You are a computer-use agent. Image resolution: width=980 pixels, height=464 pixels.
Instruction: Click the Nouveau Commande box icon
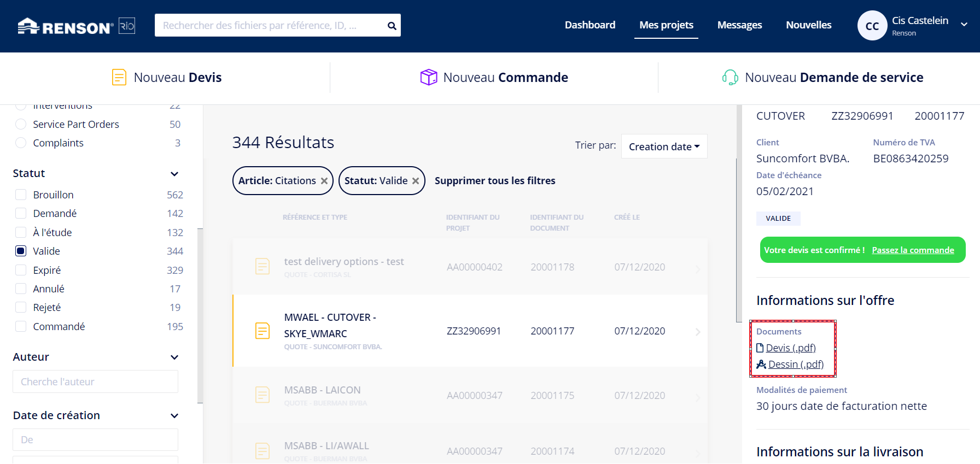(x=428, y=78)
